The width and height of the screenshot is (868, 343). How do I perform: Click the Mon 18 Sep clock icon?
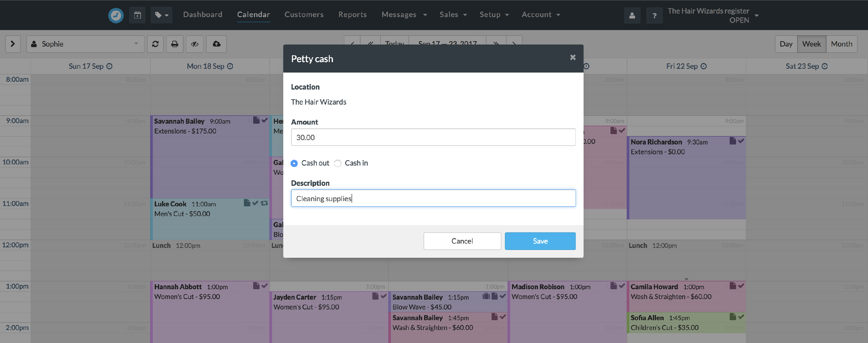(230, 66)
